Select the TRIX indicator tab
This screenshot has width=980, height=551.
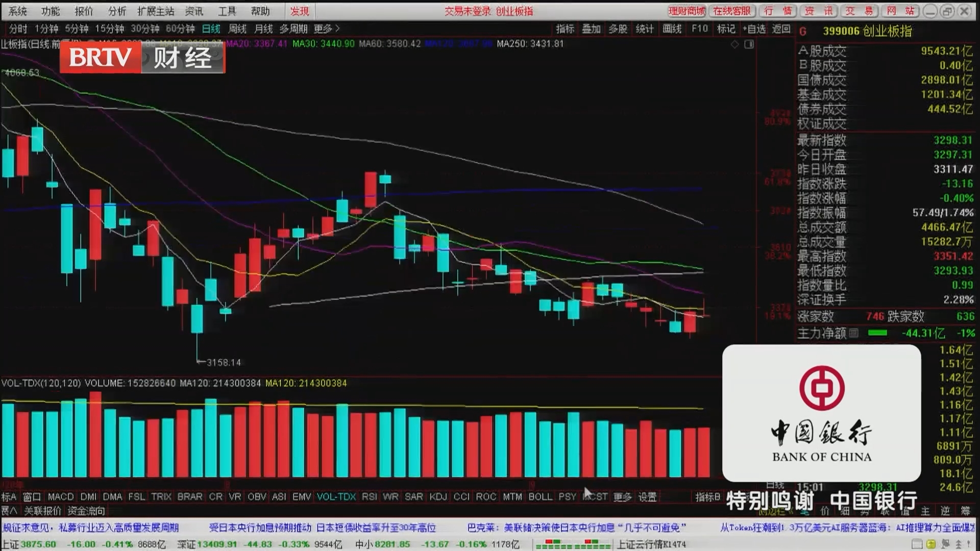pyautogui.click(x=161, y=496)
